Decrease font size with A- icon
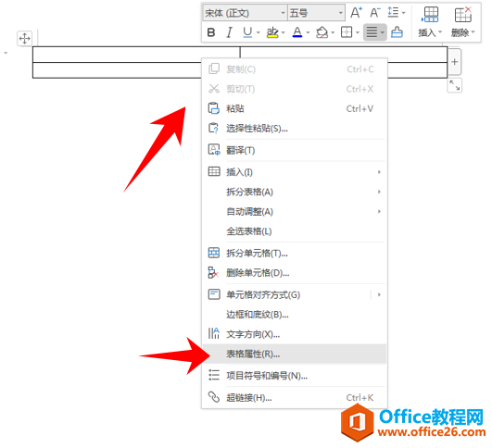This screenshot has height=448, width=492. [374, 13]
